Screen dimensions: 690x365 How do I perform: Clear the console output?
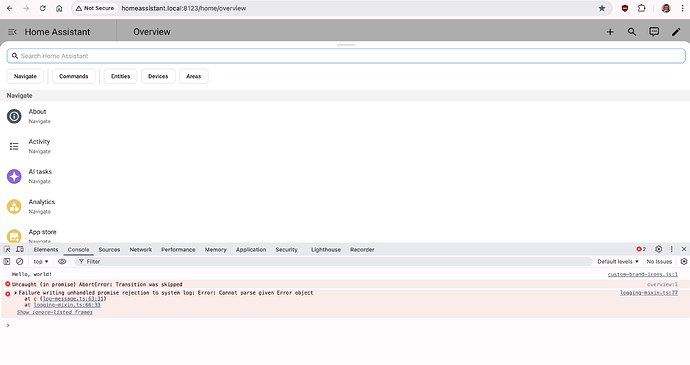(19, 262)
